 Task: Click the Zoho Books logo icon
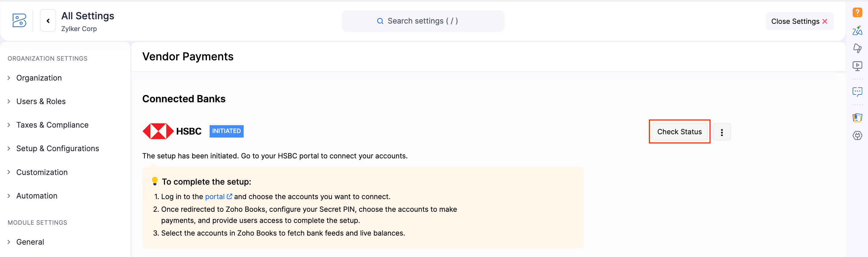point(19,21)
